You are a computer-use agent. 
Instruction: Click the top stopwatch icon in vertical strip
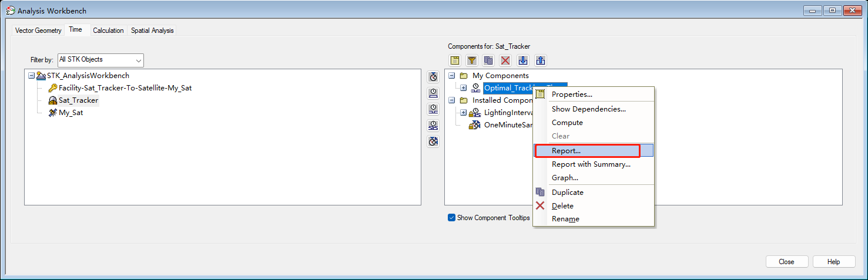click(433, 77)
